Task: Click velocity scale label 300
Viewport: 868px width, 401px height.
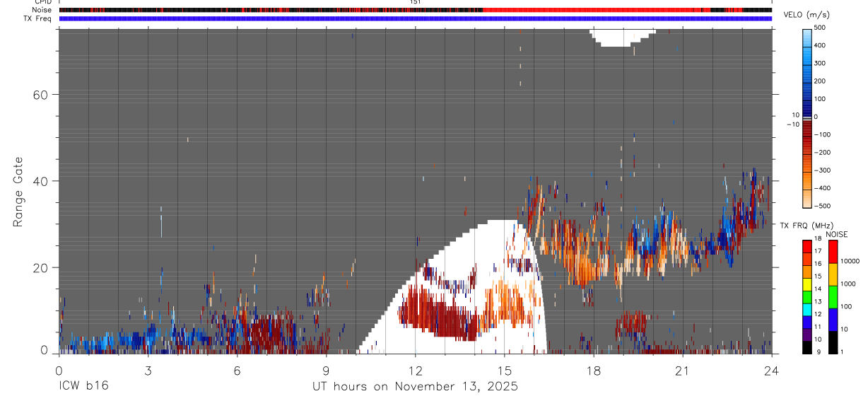Action: click(820, 63)
